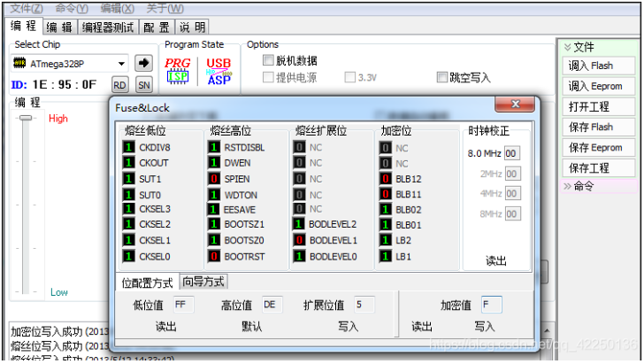The image size is (644, 364).
Task: Enable the 脱机数据 checkbox
Action: pos(268,60)
